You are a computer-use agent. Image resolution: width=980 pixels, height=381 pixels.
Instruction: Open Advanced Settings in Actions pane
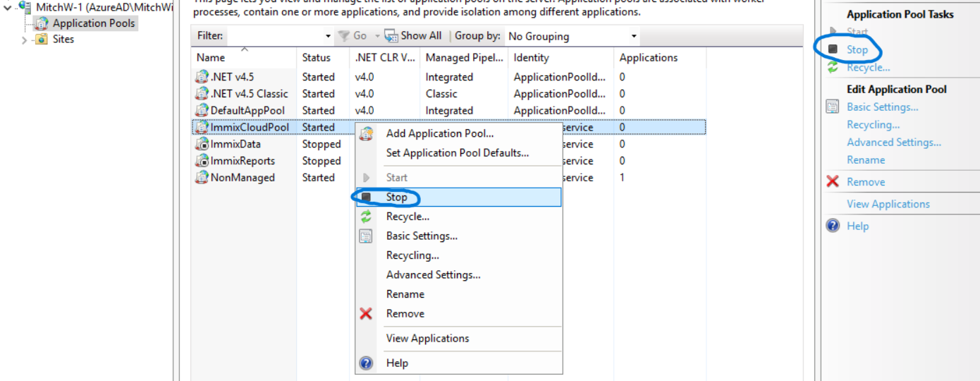(894, 143)
